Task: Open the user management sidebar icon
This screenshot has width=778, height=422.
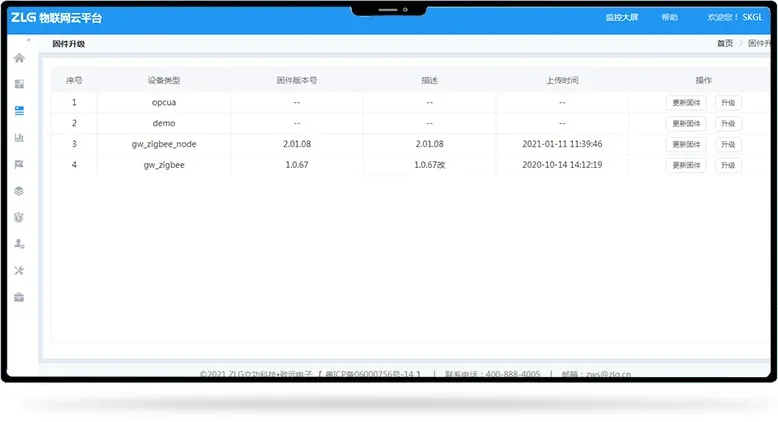Action: (19, 244)
